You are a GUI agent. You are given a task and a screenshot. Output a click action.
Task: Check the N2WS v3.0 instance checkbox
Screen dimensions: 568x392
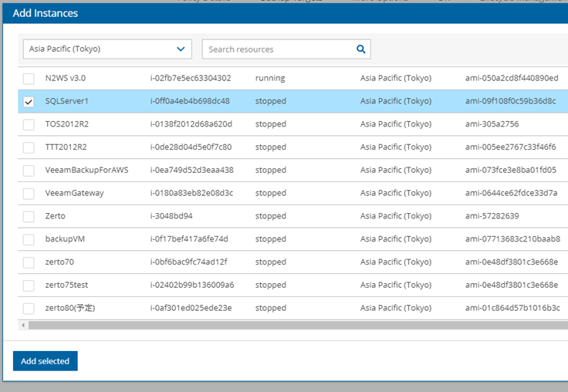(x=29, y=78)
